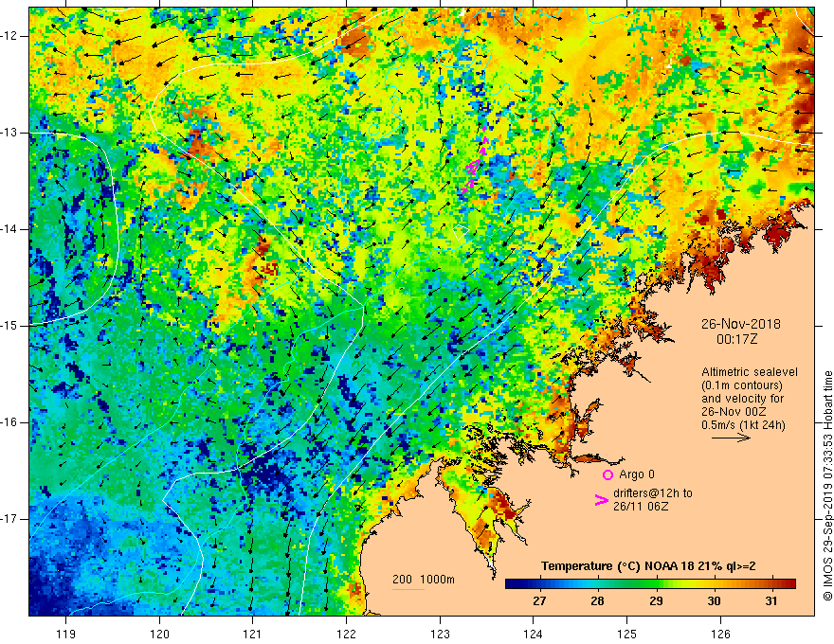The image size is (834, 644).
Task: Click the latitude axis label -12
Action: point(9,36)
